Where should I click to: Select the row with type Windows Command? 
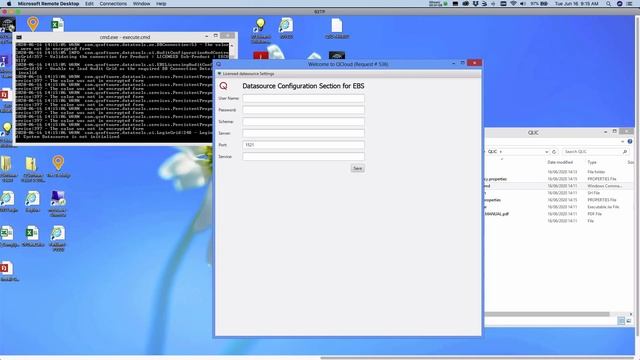click(558, 186)
